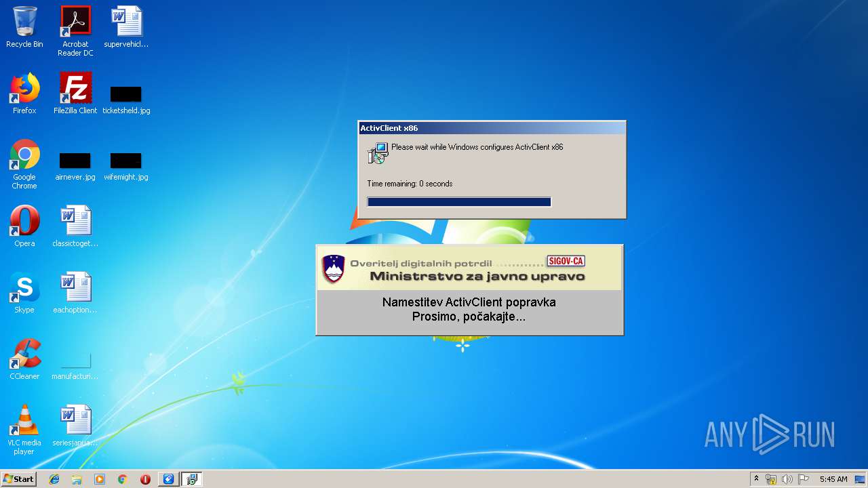
Task: Open FileZilla Client shortcut
Action: tap(75, 94)
